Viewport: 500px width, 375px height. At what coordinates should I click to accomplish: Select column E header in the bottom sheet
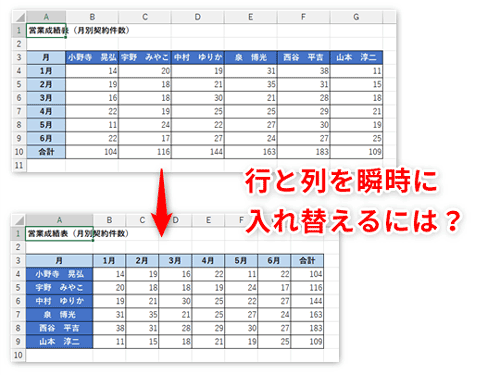click(208, 220)
